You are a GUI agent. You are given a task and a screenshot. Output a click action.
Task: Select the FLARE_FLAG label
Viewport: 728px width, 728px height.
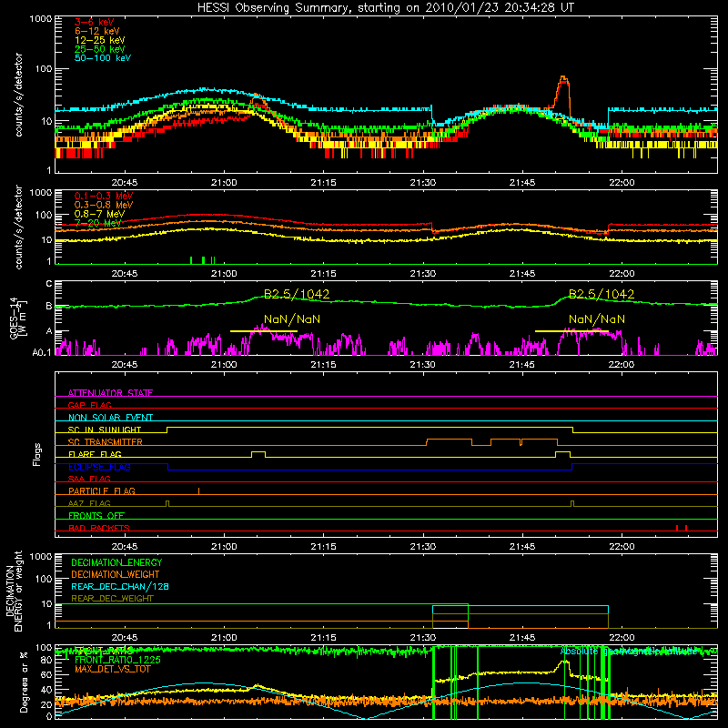pos(95,454)
